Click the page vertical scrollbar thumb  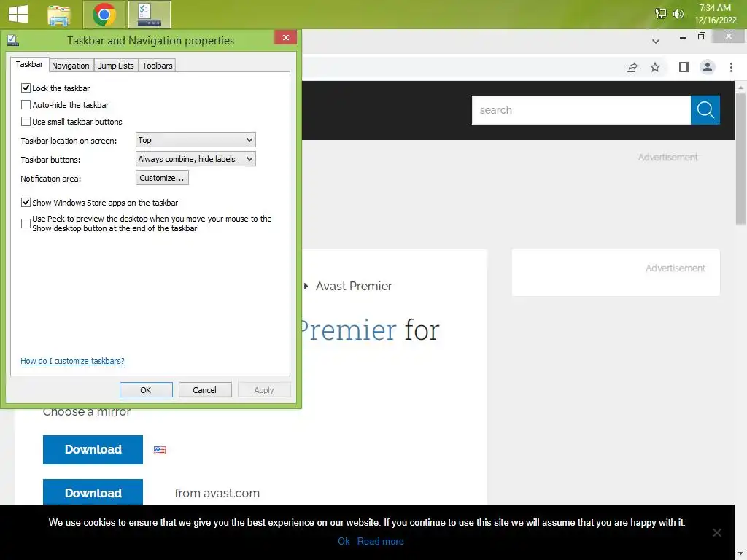(x=740, y=158)
